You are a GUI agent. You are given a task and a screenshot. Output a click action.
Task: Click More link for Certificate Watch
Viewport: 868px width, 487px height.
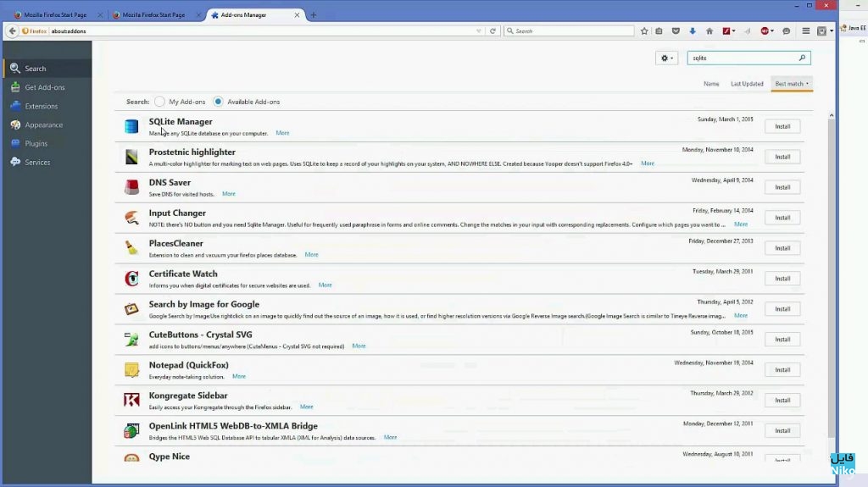pyautogui.click(x=325, y=285)
